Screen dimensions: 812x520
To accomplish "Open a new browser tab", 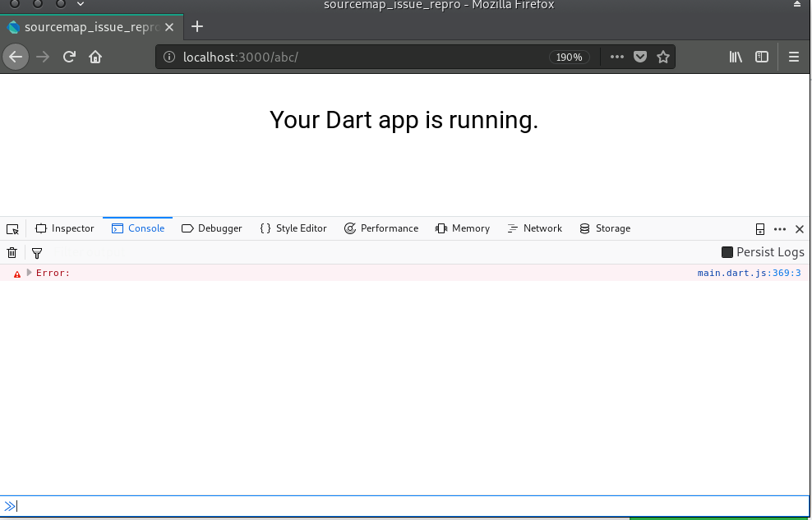I will pyautogui.click(x=197, y=26).
